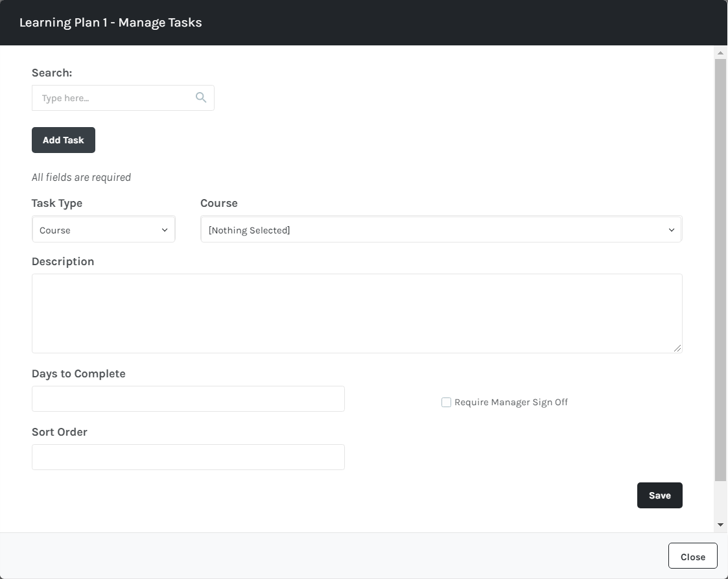Click the Description resize handle
Image resolution: width=728 pixels, height=579 pixels.
[x=677, y=348]
